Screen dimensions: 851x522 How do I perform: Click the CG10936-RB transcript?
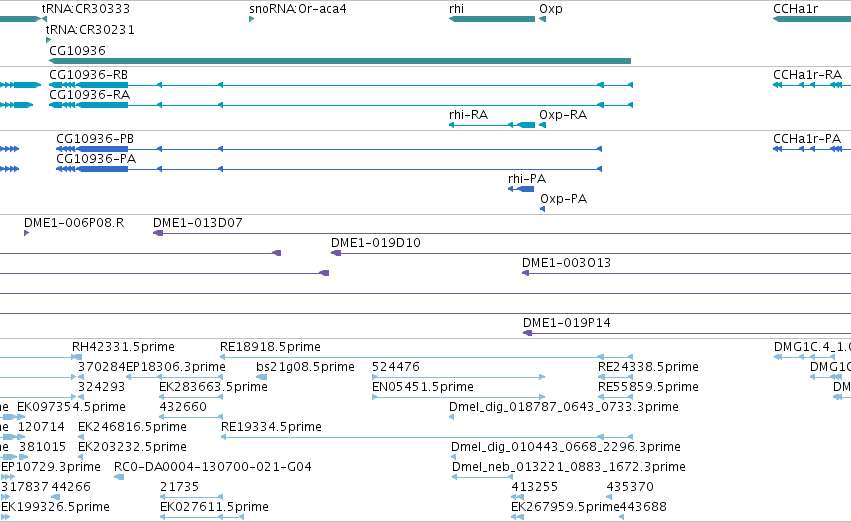341,85
